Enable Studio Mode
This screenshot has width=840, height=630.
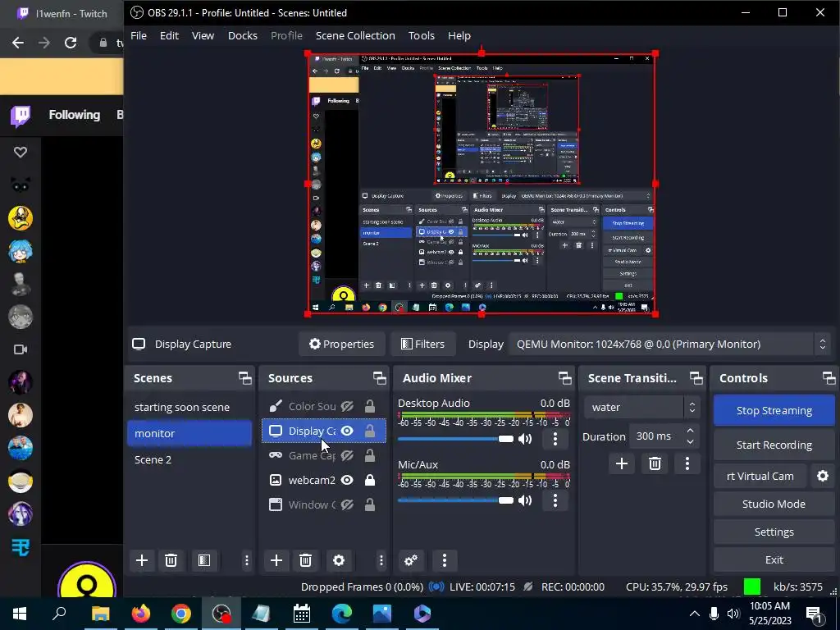(774, 504)
